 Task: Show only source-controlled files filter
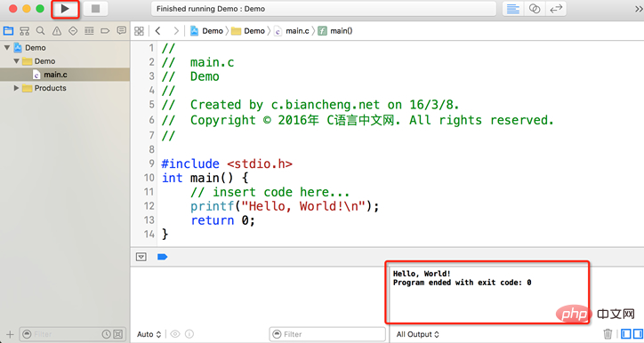117,334
